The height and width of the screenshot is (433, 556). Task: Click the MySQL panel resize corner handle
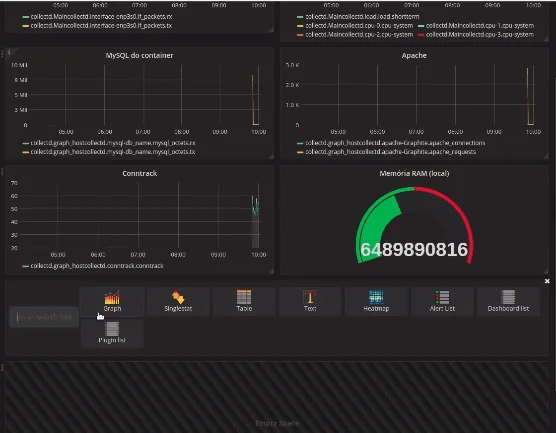click(271, 156)
